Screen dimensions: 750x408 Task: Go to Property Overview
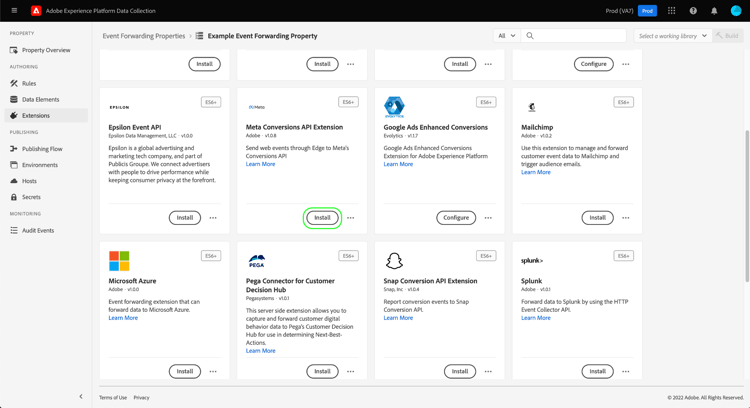pyautogui.click(x=46, y=50)
